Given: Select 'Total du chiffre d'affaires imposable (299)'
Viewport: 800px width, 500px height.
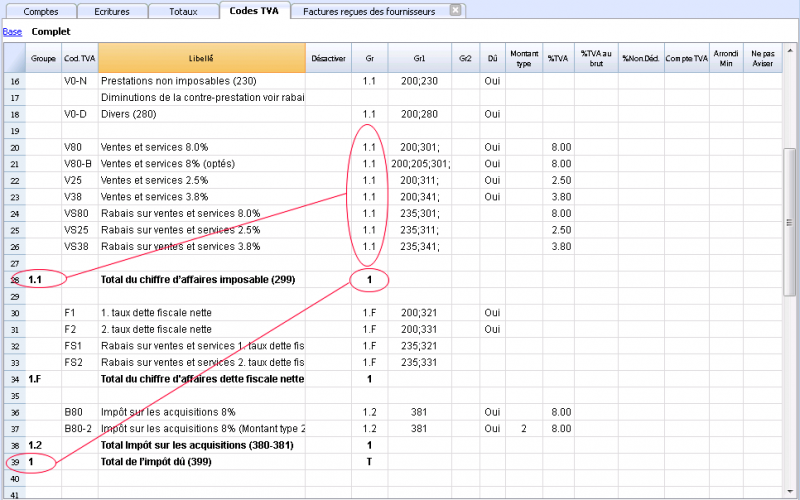Looking at the screenshot, I should tap(202, 280).
